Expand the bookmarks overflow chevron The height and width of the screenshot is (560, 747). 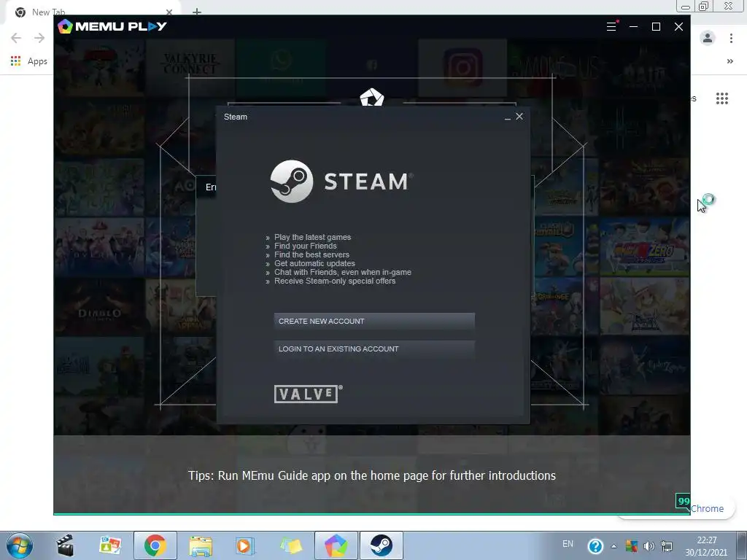(729, 61)
